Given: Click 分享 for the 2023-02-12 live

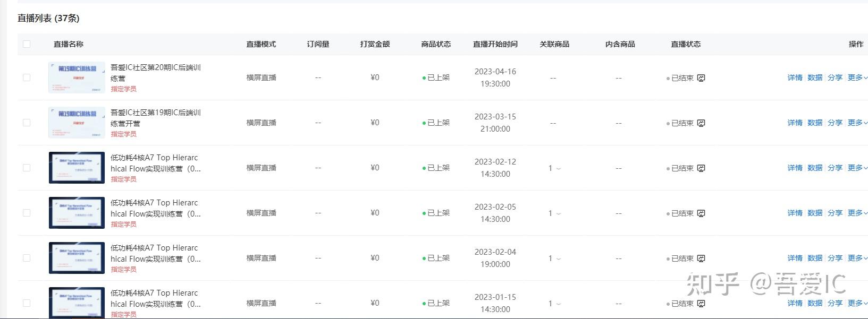Looking at the screenshot, I should (835, 168).
